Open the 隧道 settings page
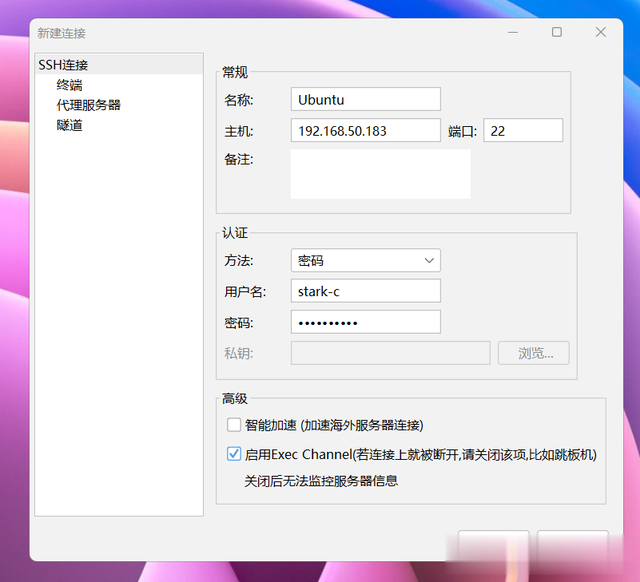 (x=69, y=125)
